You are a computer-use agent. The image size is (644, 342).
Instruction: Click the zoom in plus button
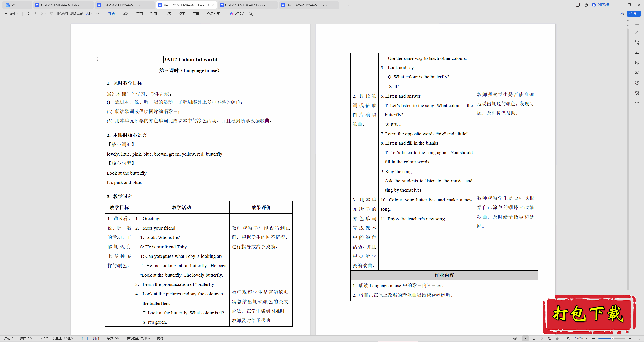630,338
